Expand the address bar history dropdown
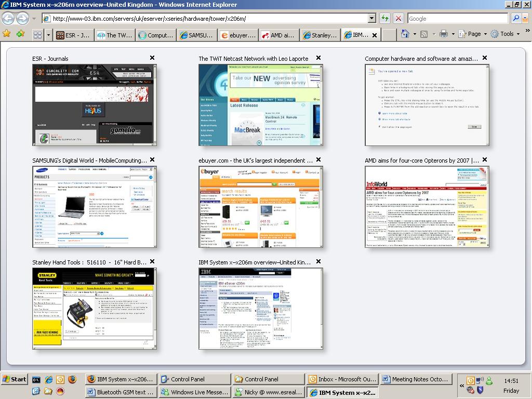Screen dimensions: 532x399 371,18
